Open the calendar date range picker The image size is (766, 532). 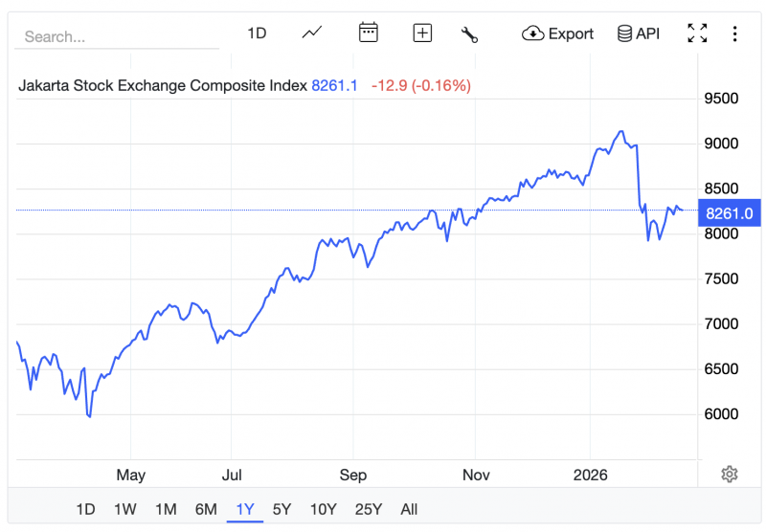[369, 33]
